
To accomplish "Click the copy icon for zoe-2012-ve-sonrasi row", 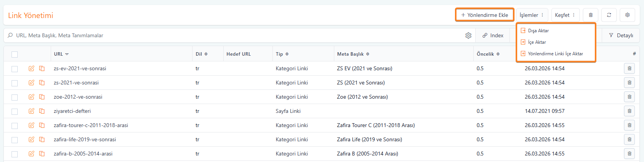I will tap(42, 97).
